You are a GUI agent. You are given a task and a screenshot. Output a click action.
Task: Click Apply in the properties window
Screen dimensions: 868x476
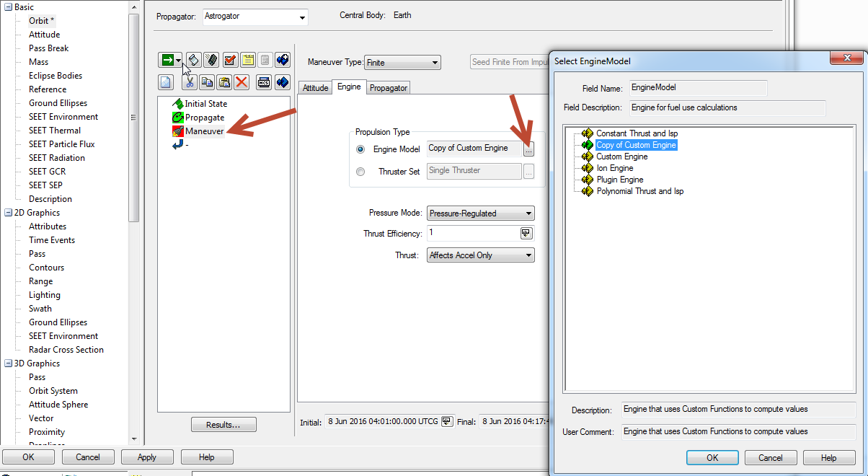[x=147, y=457]
